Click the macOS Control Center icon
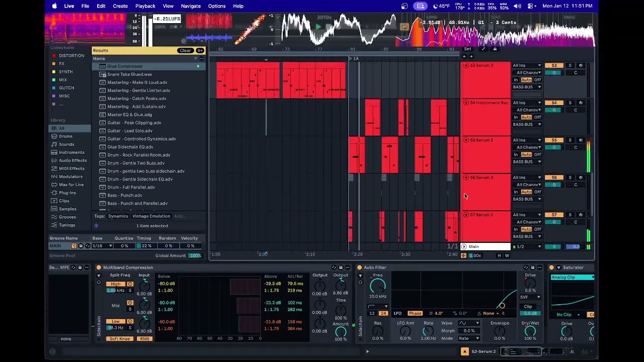The height and width of the screenshot is (362, 644). [531, 6]
